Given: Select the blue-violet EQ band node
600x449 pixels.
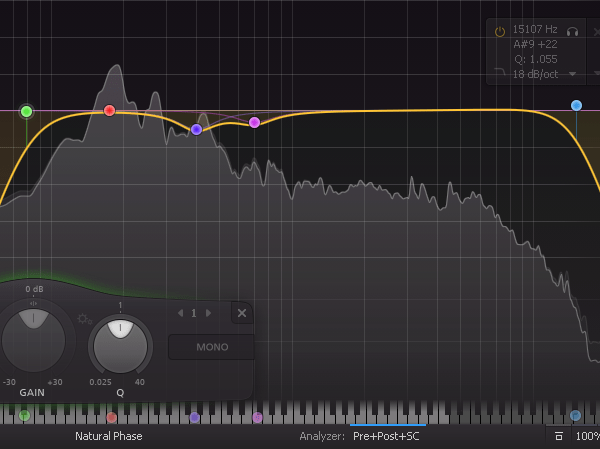Looking at the screenshot, I should point(196,129).
